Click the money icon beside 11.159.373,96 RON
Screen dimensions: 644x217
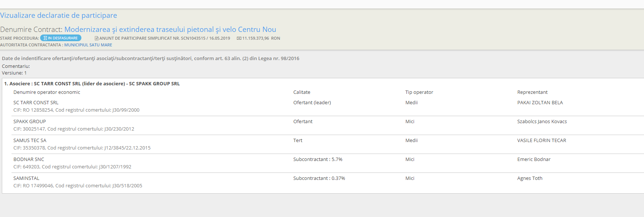point(239,38)
